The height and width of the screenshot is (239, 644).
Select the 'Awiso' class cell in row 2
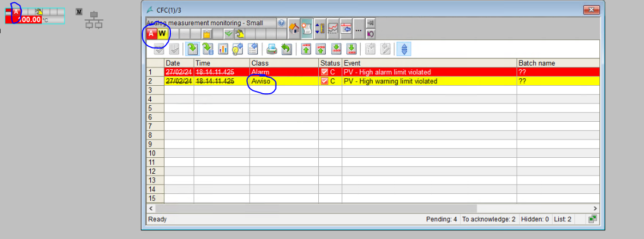[284, 81]
